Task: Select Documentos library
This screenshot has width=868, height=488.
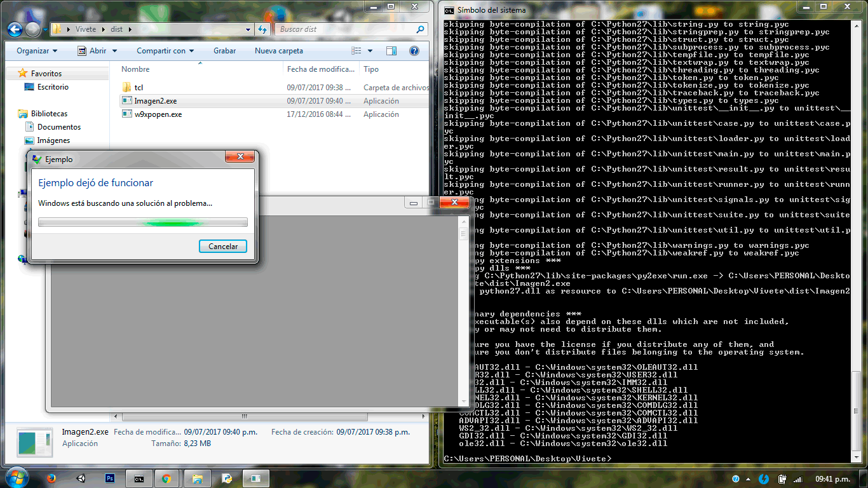Action: click(x=59, y=127)
